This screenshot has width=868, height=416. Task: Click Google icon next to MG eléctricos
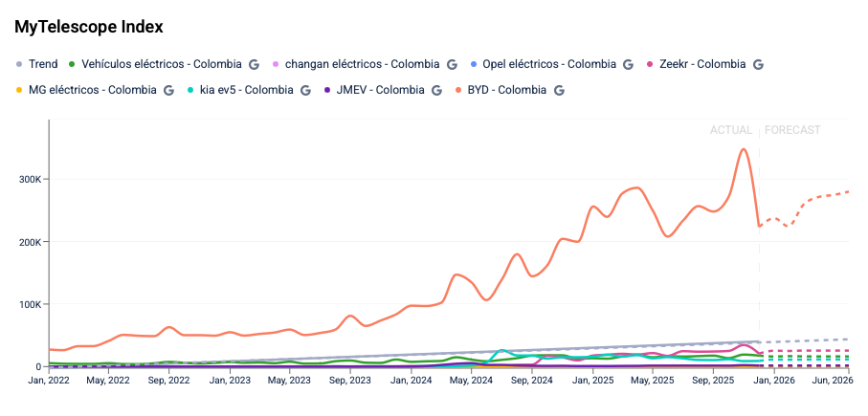(x=168, y=90)
